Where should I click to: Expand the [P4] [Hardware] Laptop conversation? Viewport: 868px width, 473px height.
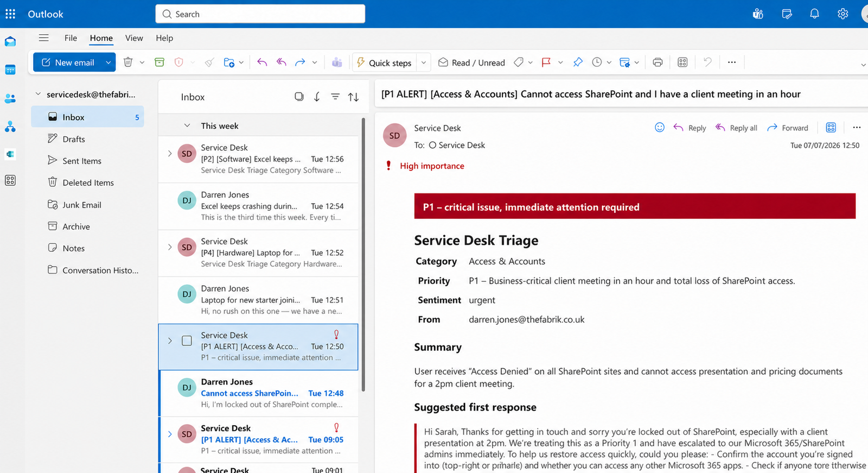pos(170,247)
